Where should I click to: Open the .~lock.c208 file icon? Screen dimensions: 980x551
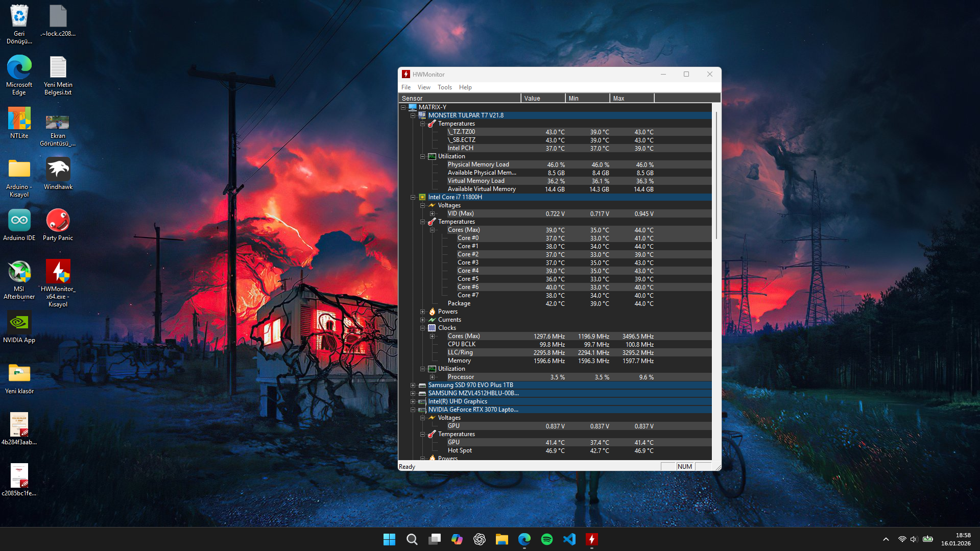coord(58,20)
